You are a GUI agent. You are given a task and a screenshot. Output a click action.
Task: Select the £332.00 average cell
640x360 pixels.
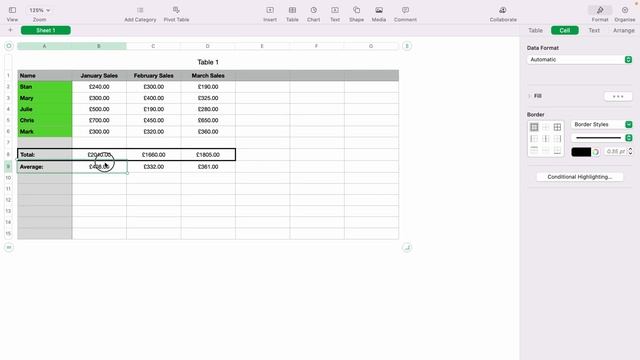coord(153,167)
